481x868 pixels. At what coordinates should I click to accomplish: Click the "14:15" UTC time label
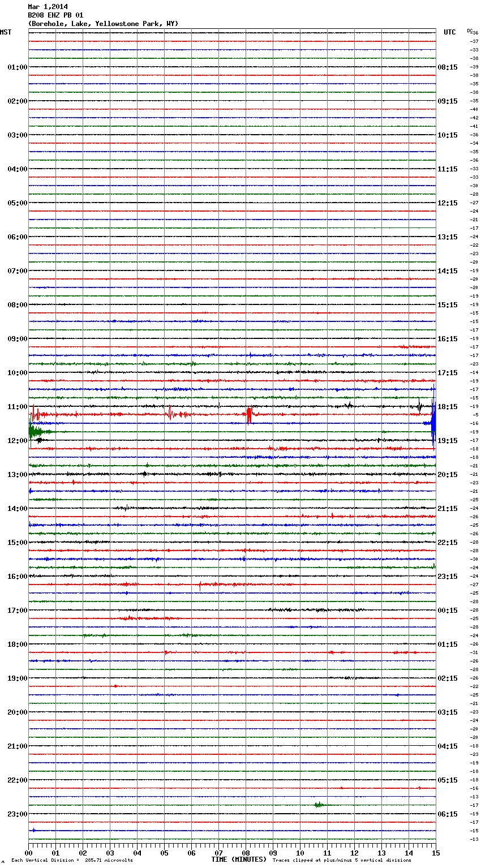click(x=448, y=271)
